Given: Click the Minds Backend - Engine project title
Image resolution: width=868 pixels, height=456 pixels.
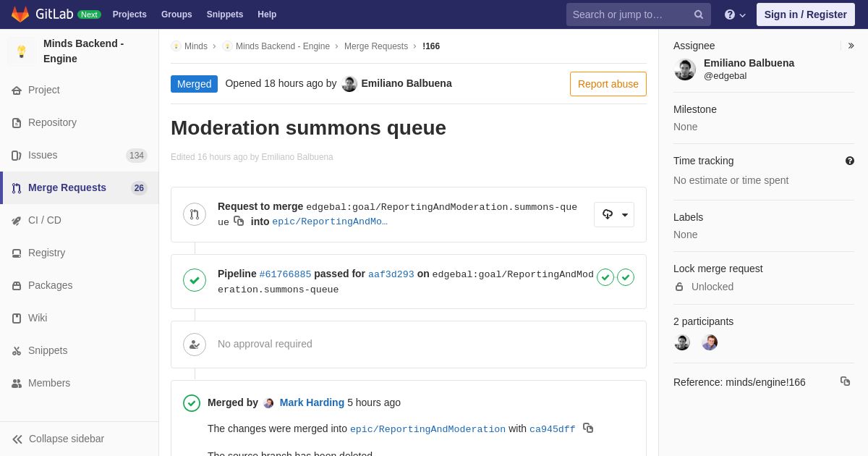Looking at the screenshot, I should tap(83, 51).
